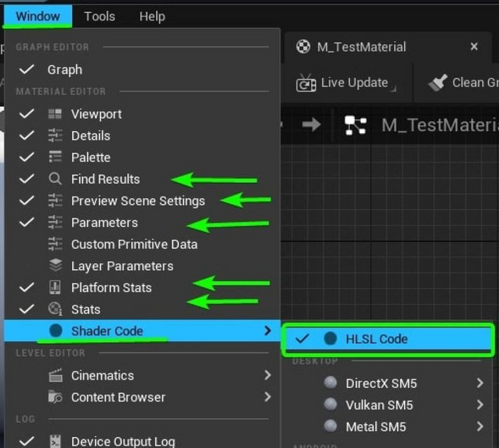
Task: Toggle the Platform Stats checkmark
Action: tap(27, 288)
